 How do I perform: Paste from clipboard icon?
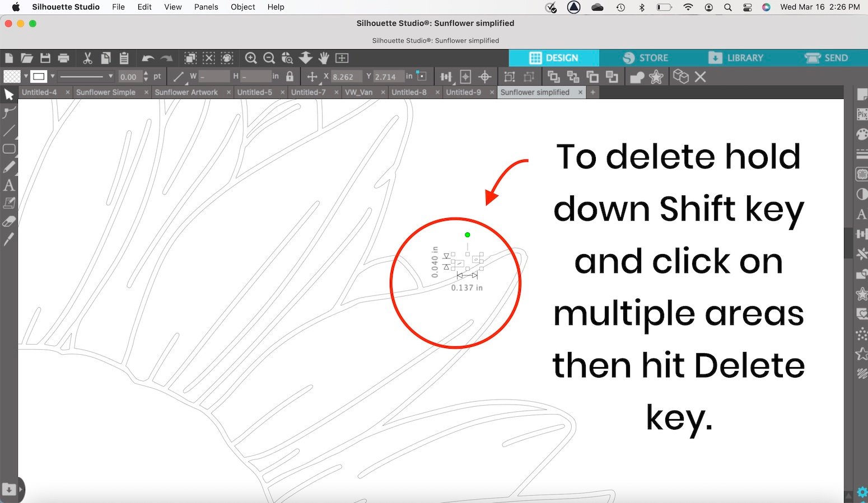pyautogui.click(x=124, y=58)
